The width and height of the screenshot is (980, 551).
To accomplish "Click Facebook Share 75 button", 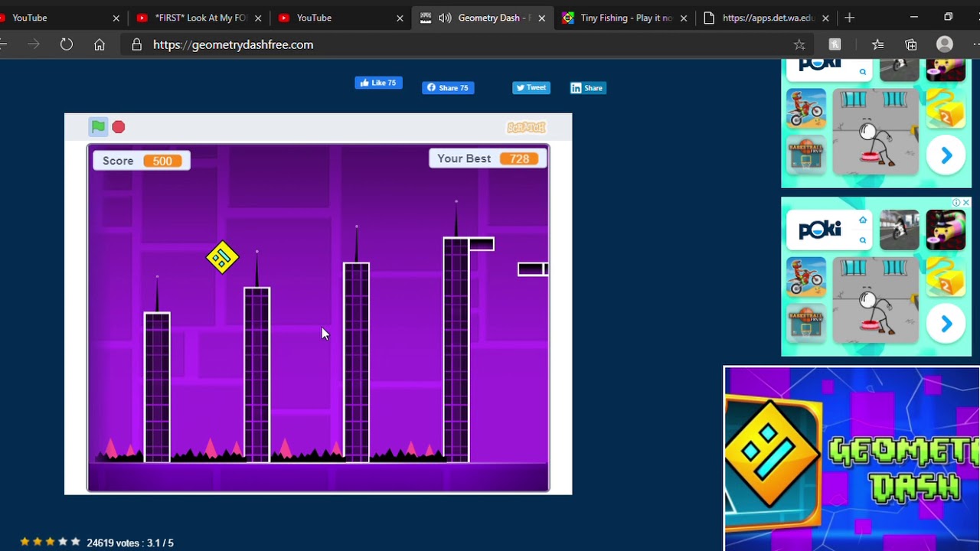I will (x=448, y=88).
